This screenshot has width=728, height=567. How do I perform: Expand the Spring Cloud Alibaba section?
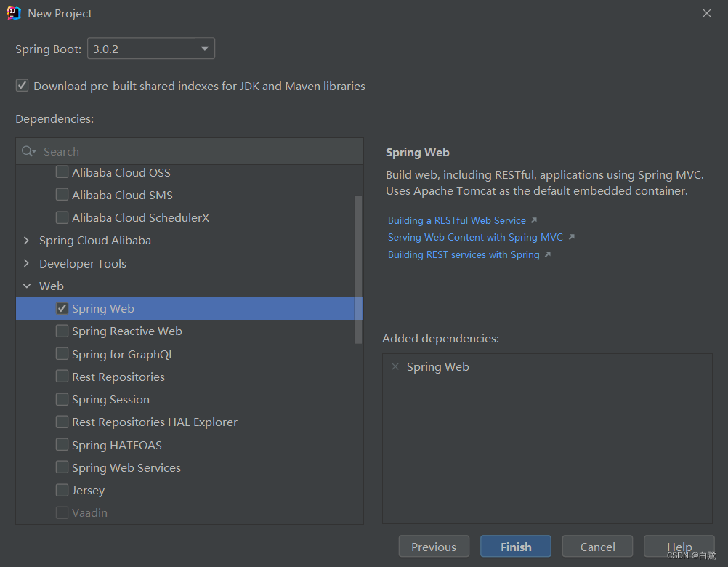27,240
